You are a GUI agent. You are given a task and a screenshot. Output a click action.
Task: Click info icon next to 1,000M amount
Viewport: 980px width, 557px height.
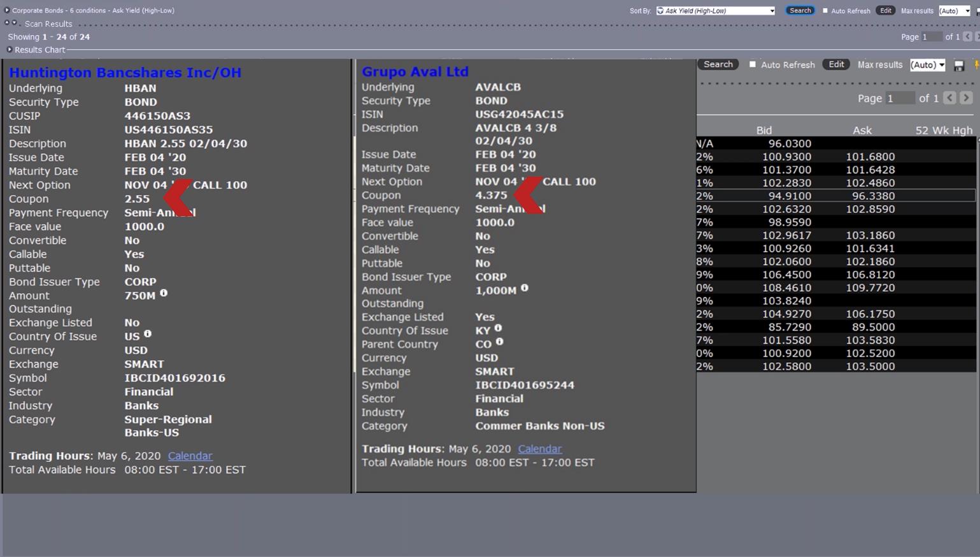click(x=525, y=288)
